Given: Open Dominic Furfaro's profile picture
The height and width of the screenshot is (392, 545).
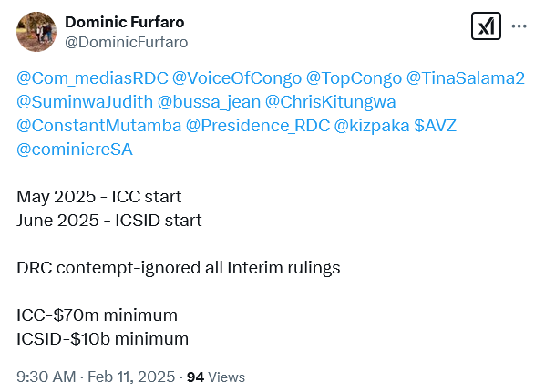Looking at the screenshot, I should [x=36, y=32].
